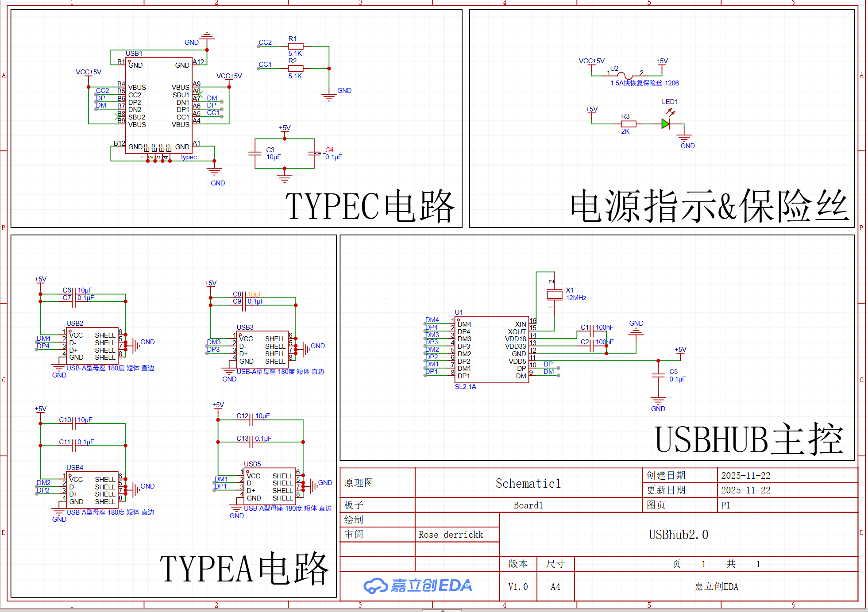Select the LED1 diode symbol

(x=666, y=123)
